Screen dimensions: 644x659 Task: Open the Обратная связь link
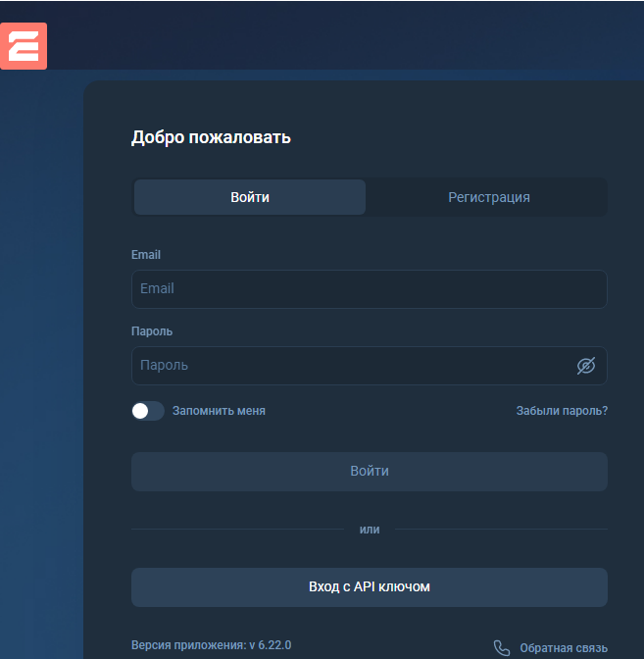pos(564,648)
